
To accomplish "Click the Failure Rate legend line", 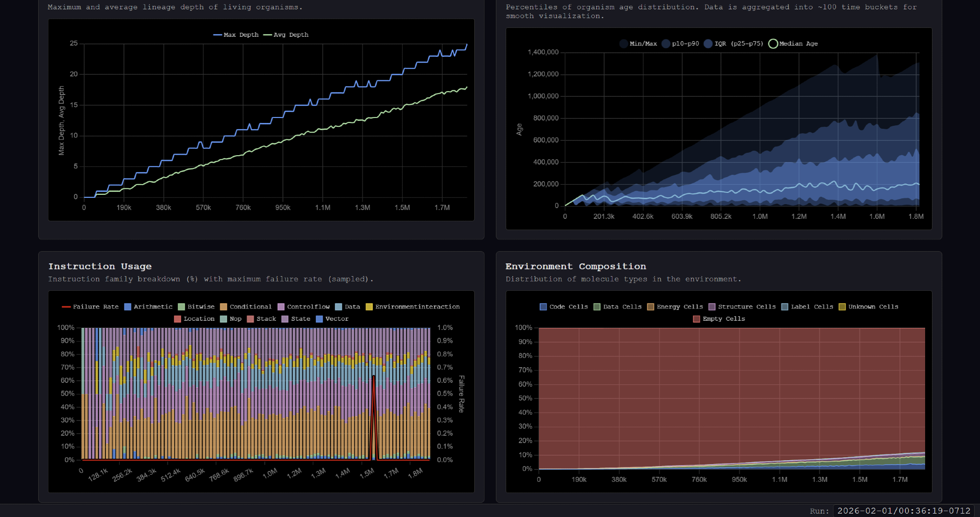I will 66,307.
